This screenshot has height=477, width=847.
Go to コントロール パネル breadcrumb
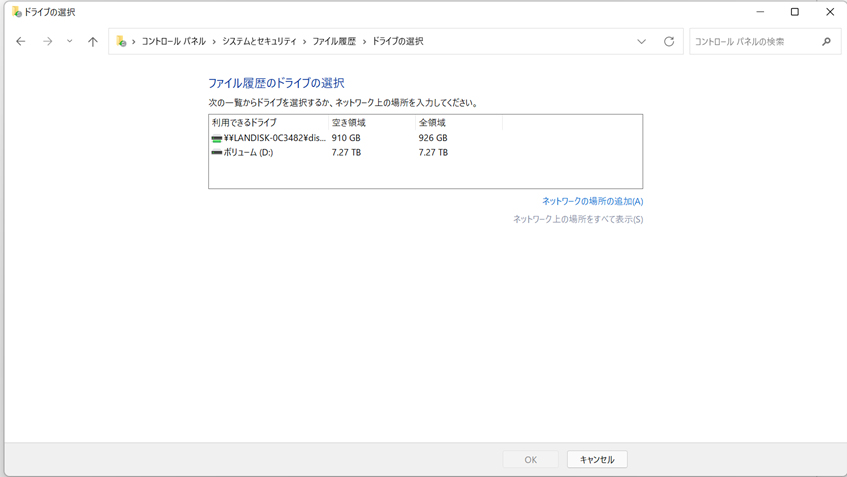[173, 42]
